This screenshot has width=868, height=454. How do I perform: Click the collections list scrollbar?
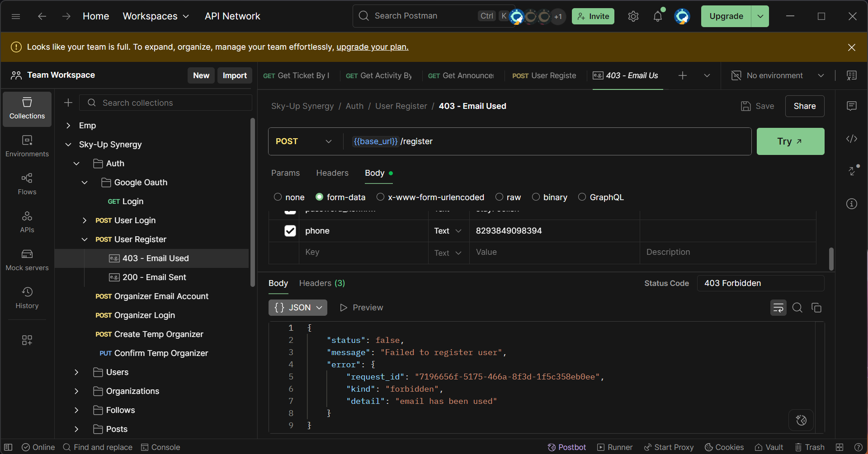pyautogui.click(x=253, y=202)
